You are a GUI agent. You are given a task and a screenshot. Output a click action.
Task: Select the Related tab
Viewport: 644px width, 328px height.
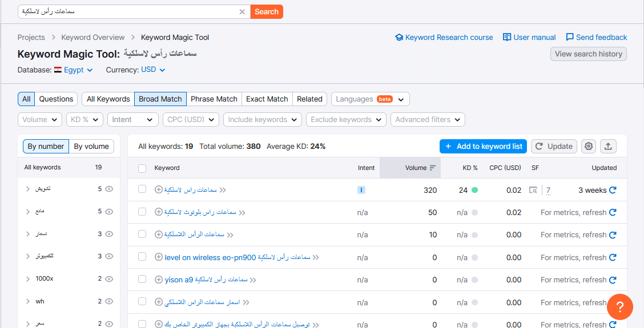click(309, 99)
